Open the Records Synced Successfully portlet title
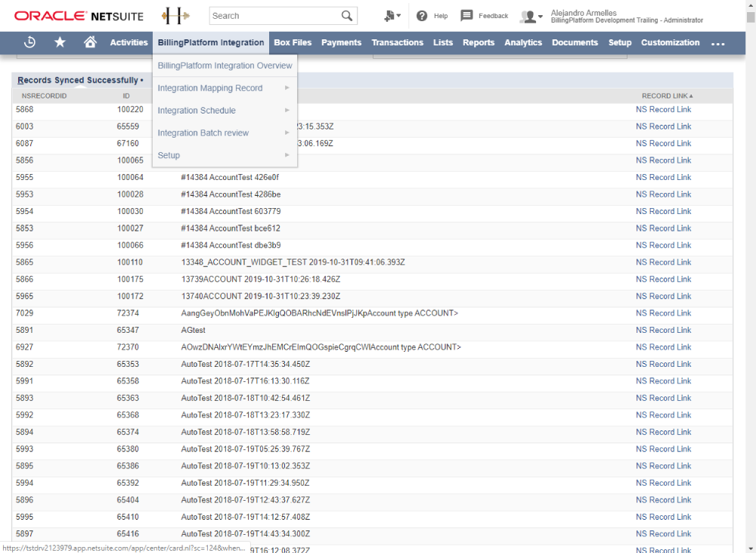756x553 pixels. pos(78,80)
